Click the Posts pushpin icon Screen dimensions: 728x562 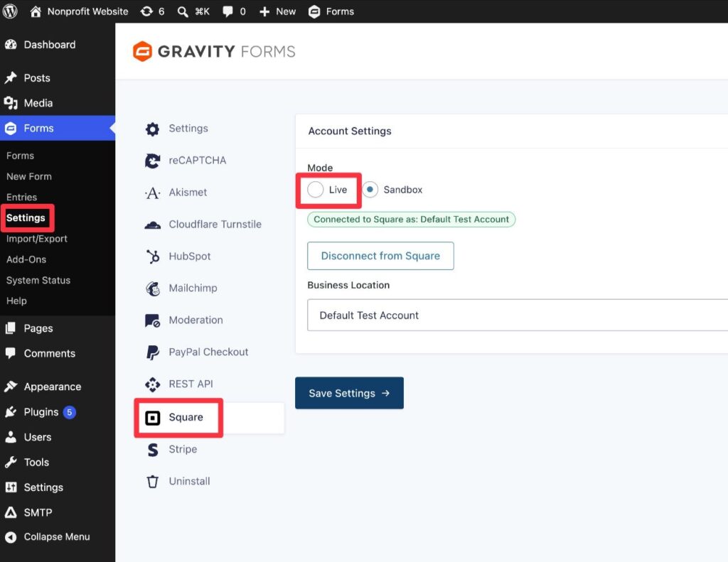(11, 77)
